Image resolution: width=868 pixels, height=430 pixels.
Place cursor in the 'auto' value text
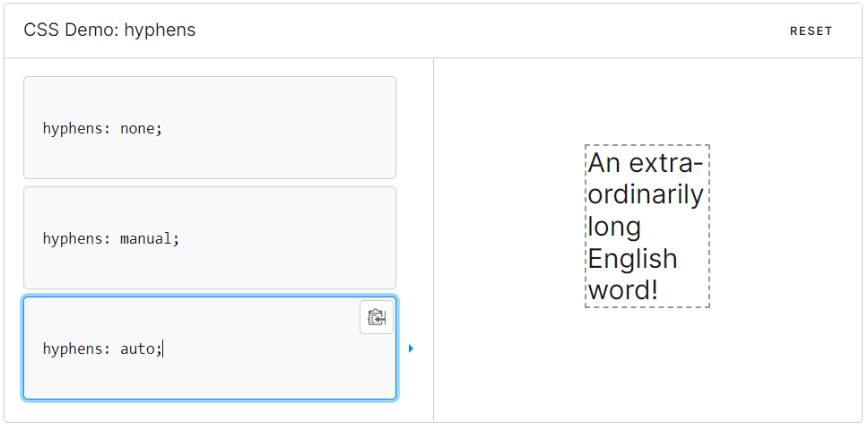click(137, 349)
